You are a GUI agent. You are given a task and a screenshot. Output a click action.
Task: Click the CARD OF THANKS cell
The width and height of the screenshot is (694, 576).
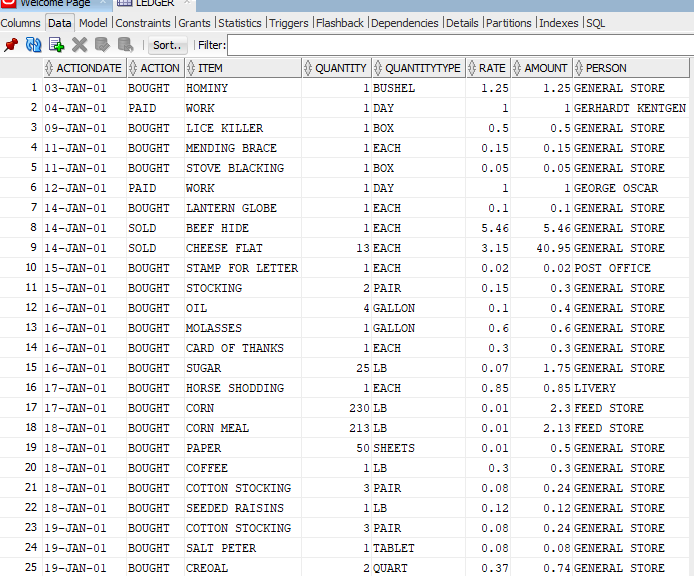tap(243, 348)
